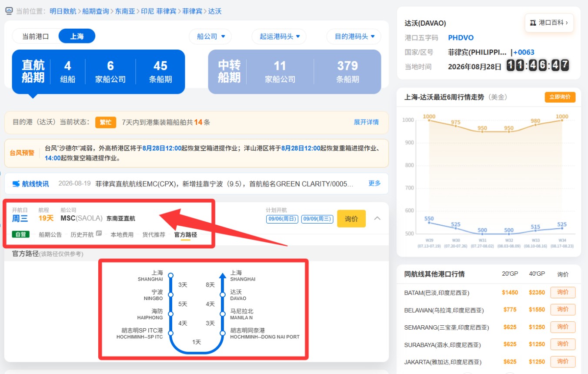
Task: Click the +0063 area code
Action: (x=524, y=52)
